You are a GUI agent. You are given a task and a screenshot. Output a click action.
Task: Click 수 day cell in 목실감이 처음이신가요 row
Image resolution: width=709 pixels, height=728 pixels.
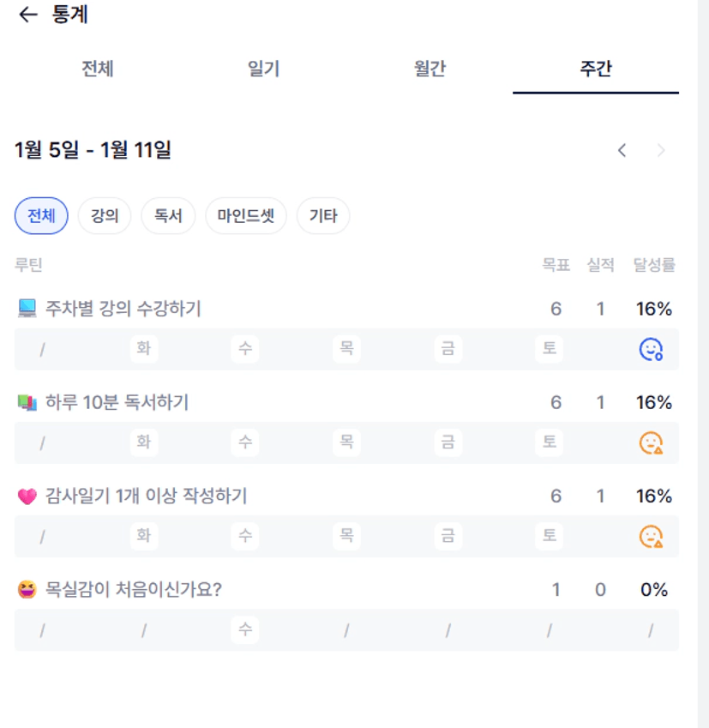245,630
